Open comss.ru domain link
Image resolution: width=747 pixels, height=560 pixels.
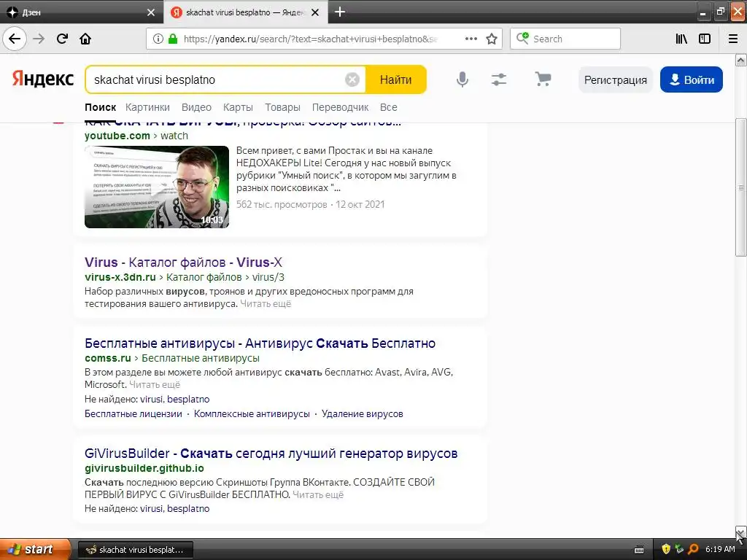[108, 358]
